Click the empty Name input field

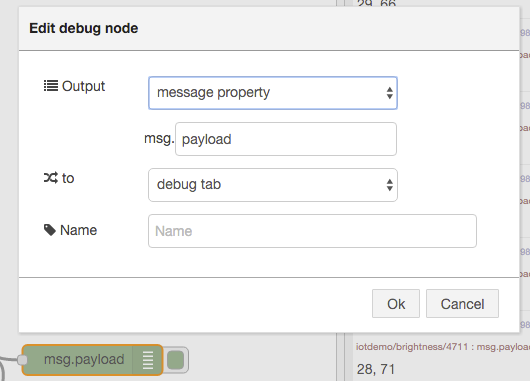312,231
